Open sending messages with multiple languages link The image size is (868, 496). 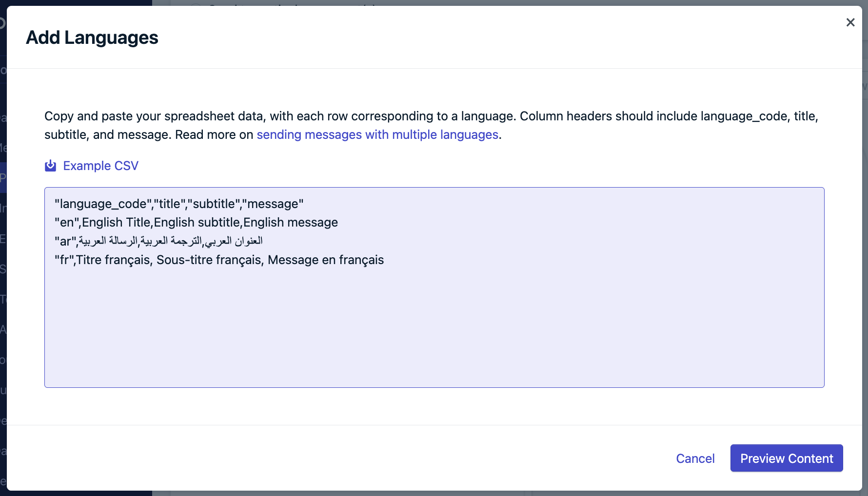[x=377, y=135]
